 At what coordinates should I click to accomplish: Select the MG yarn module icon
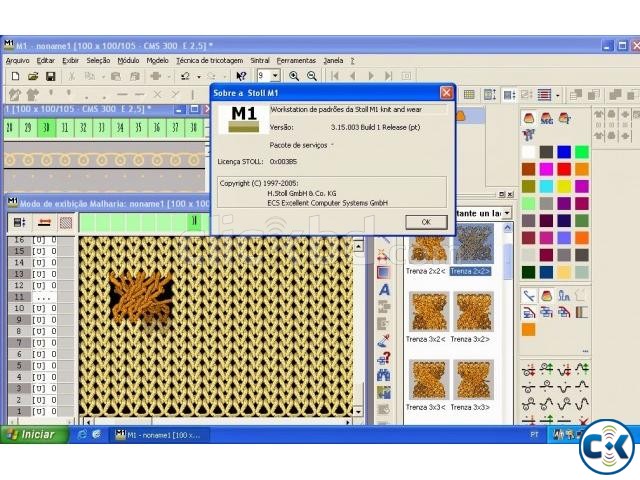[547, 118]
